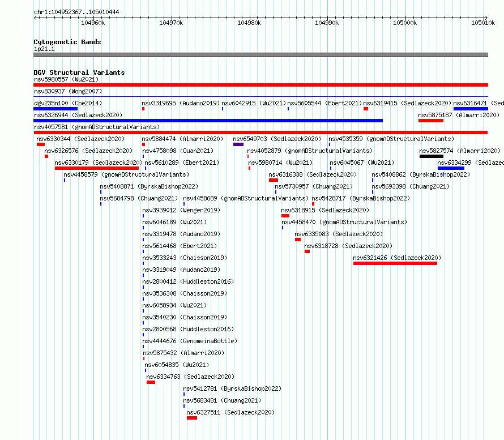Click the nsv3319695 (Audano2019) label
The image size is (504, 440).
click(x=181, y=103)
